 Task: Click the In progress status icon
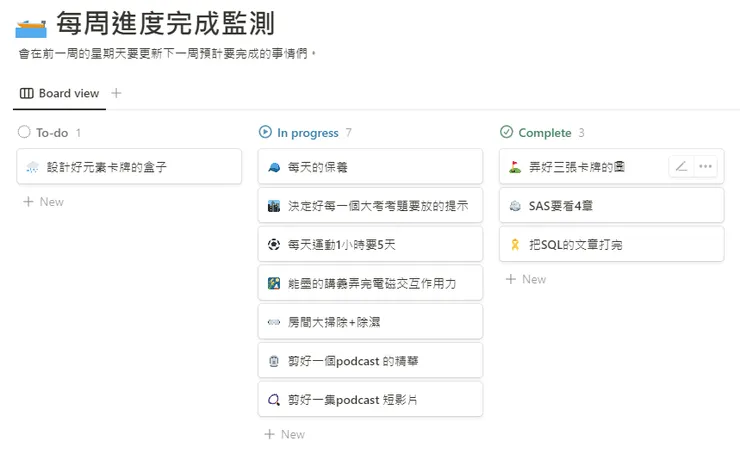click(x=265, y=132)
